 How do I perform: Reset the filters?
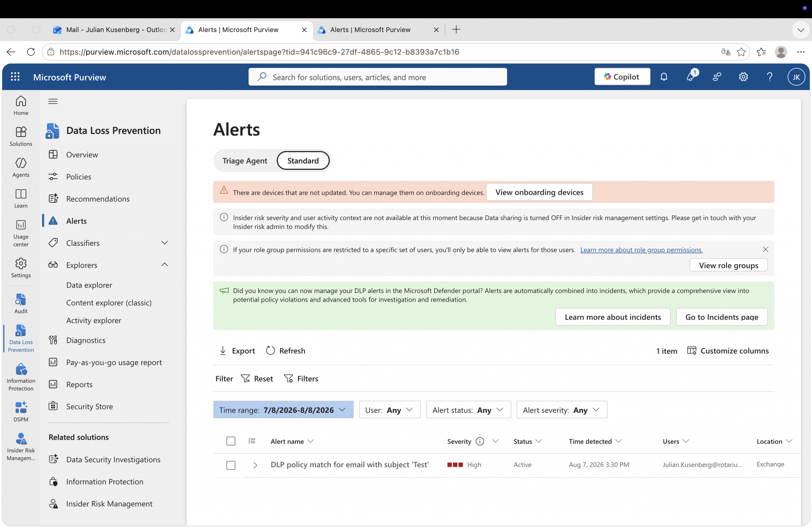(257, 379)
